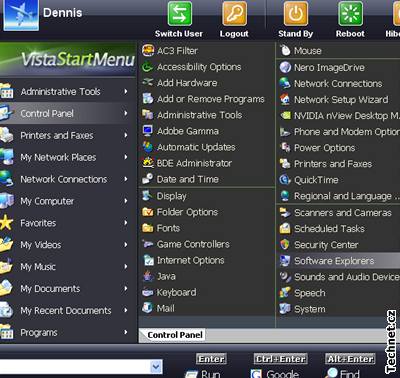
Task: Open Date and Time icon
Action: (148, 179)
